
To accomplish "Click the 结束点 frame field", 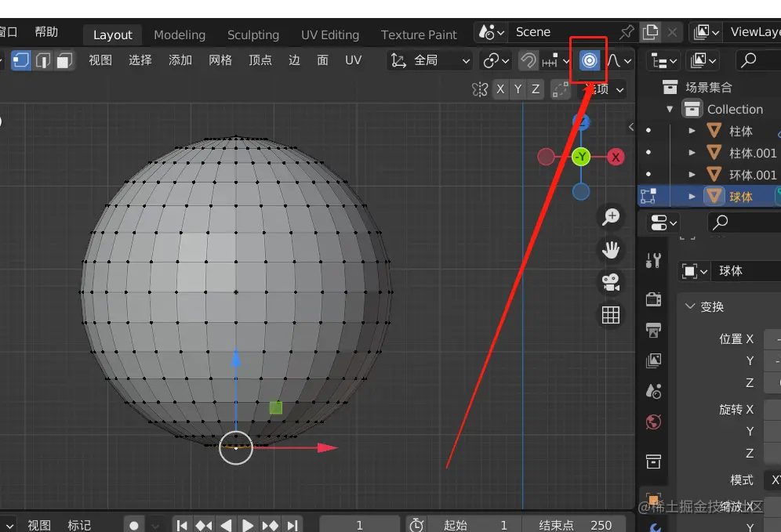I will (573, 525).
